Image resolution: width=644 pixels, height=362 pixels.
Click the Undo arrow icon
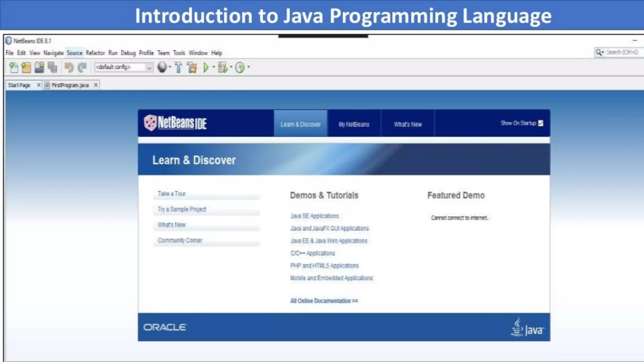coord(69,67)
